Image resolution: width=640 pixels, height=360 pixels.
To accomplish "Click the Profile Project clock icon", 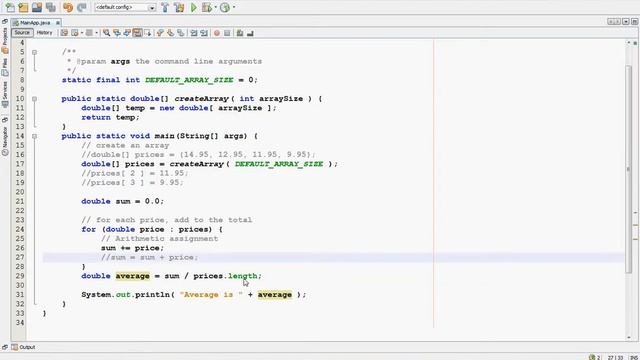I will point(225,7).
